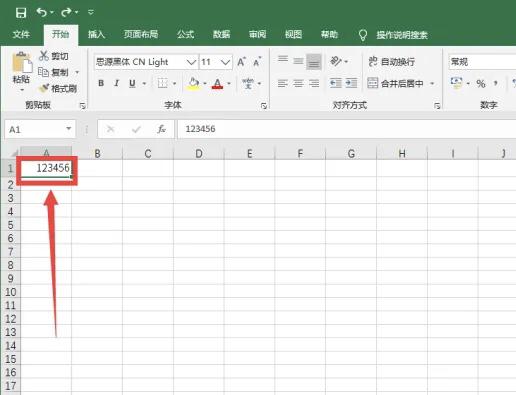The width and height of the screenshot is (516, 395).
Task: Open the fill color dropdown arrow
Action: click(x=205, y=83)
